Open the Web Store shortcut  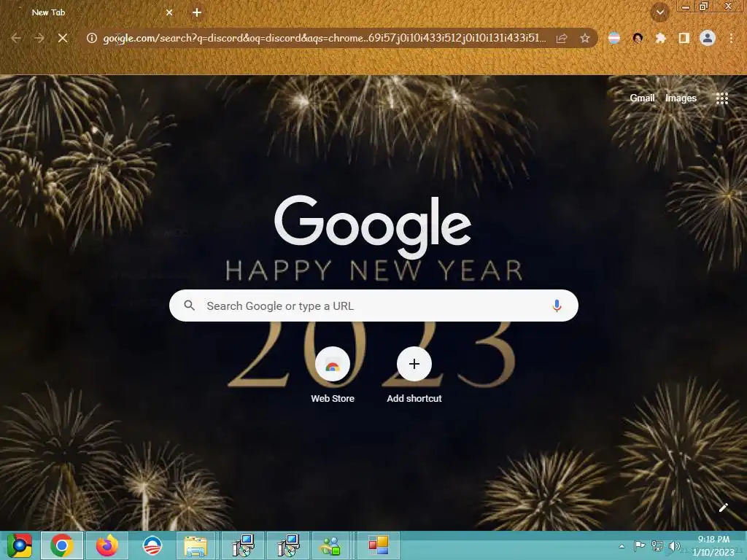[333, 376]
